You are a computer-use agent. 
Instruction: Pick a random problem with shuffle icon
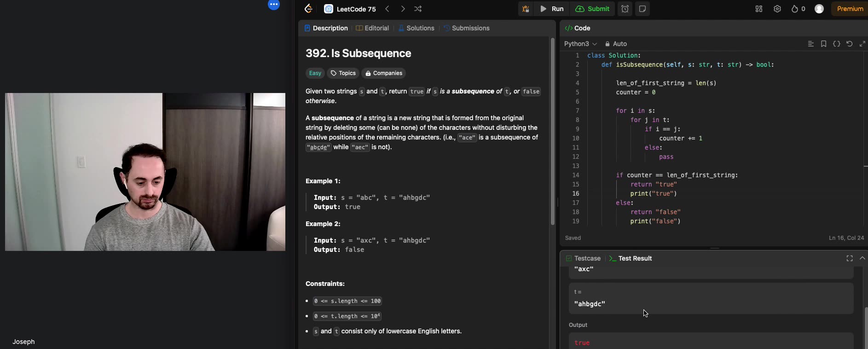tap(418, 9)
